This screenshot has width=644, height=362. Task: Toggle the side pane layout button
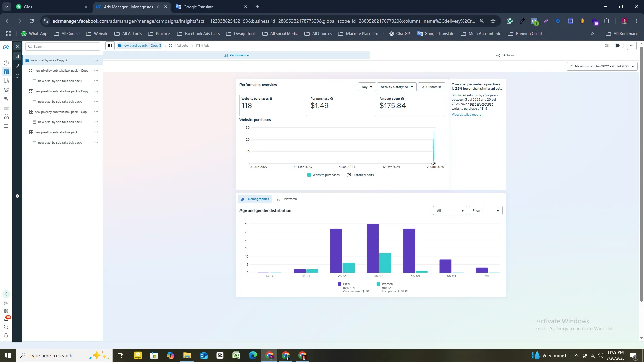point(110,46)
